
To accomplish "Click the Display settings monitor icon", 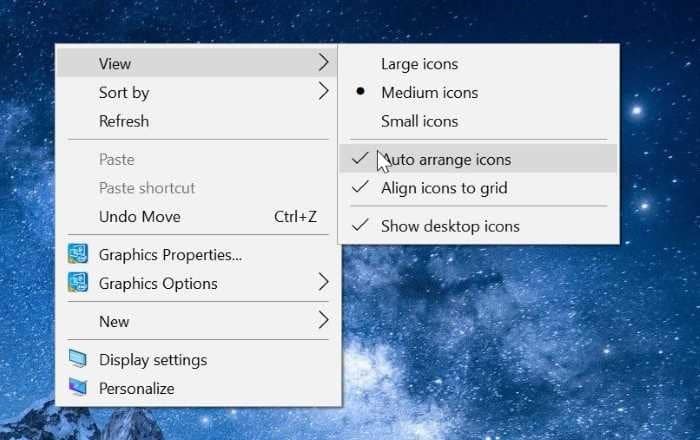I will 77,360.
